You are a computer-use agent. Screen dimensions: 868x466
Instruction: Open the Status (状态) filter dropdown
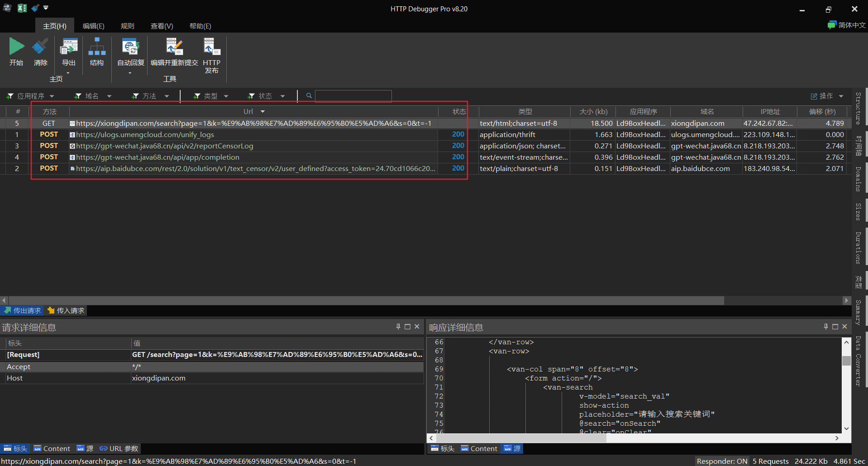[x=282, y=96]
